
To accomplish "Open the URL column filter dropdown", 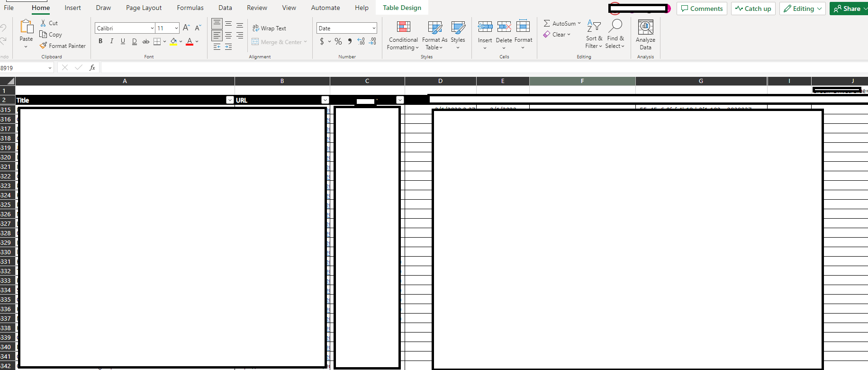I will point(325,100).
